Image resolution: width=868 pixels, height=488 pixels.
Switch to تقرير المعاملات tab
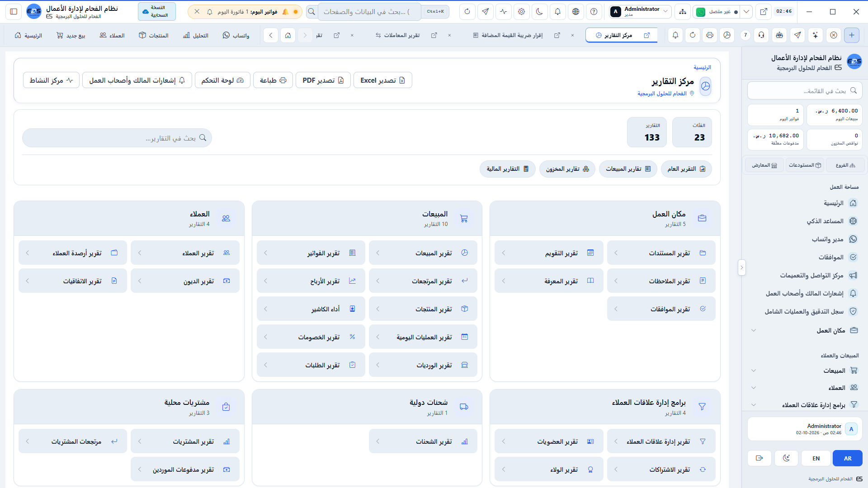coord(398,35)
